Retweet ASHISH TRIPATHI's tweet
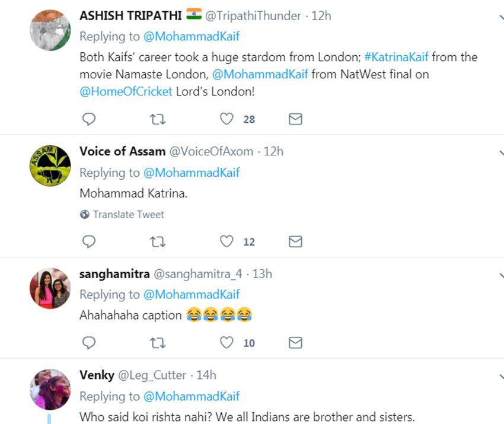 157,119
